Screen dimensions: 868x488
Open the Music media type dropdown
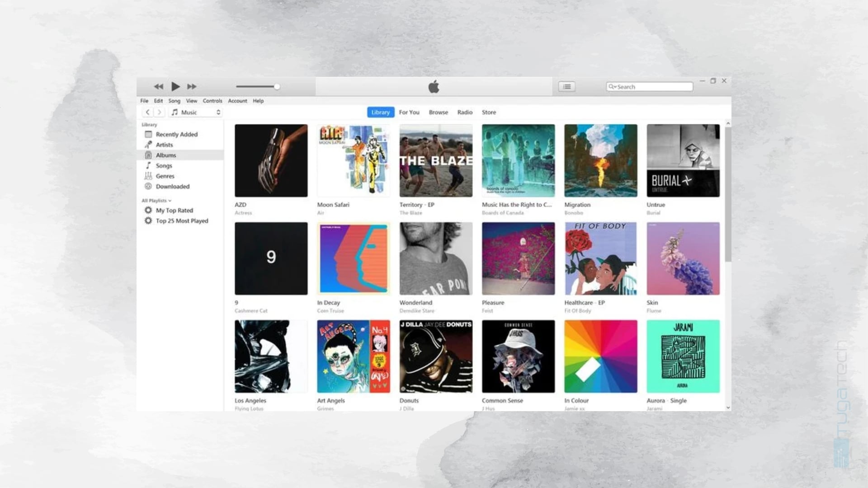coord(195,112)
